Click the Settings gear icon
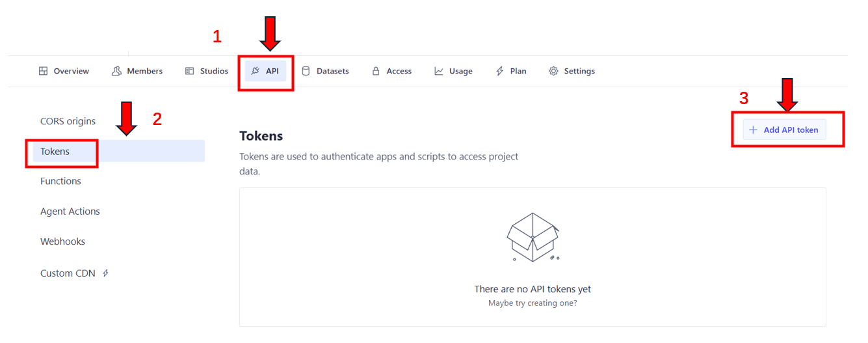Screen dimensions: 868x343 [553, 71]
